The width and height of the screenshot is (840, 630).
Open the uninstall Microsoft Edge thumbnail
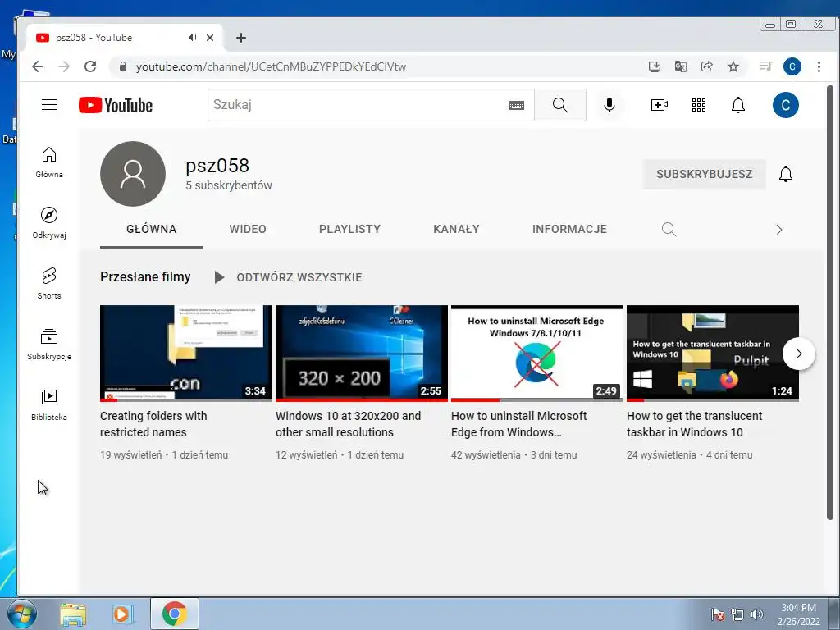pos(537,353)
